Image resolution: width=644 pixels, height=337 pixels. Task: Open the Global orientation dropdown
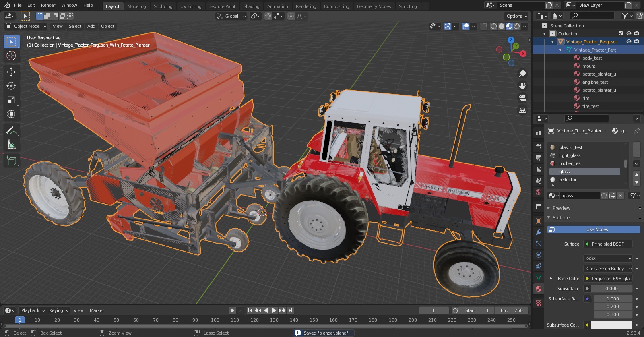(231, 16)
